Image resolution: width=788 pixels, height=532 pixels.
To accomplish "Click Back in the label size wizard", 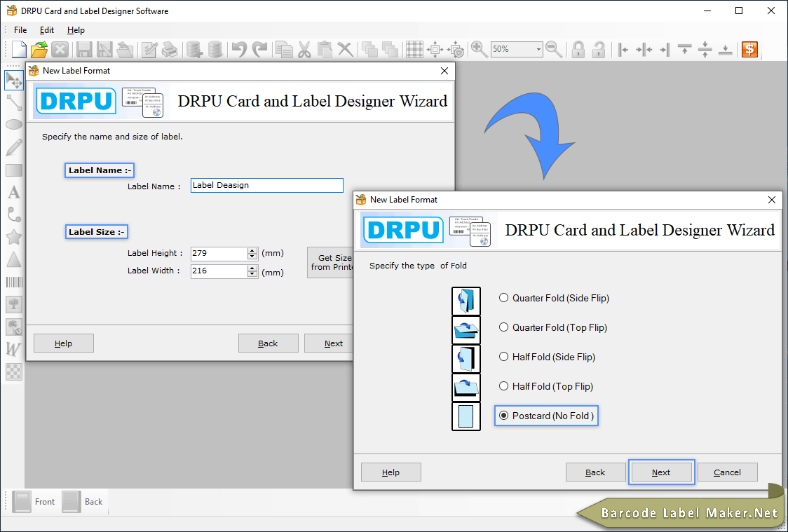I will tap(268, 343).
